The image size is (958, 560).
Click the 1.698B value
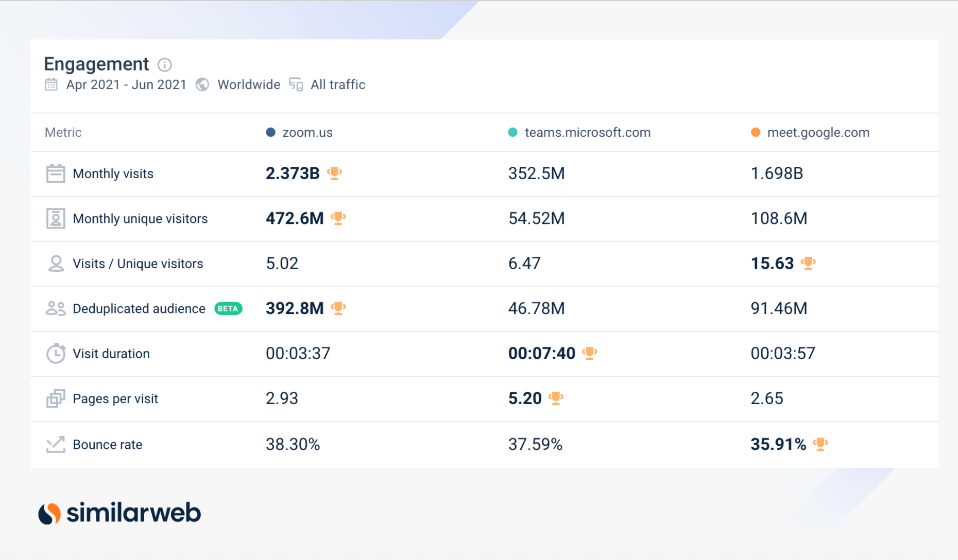pos(777,173)
